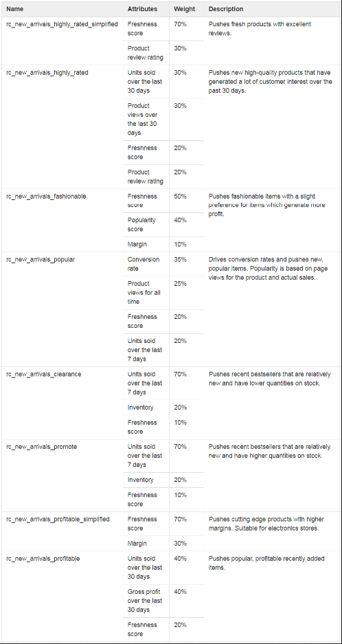Select the rc_new_arrivals_popular name cell
Viewport: 342px width, 644px height.
coord(41,260)
